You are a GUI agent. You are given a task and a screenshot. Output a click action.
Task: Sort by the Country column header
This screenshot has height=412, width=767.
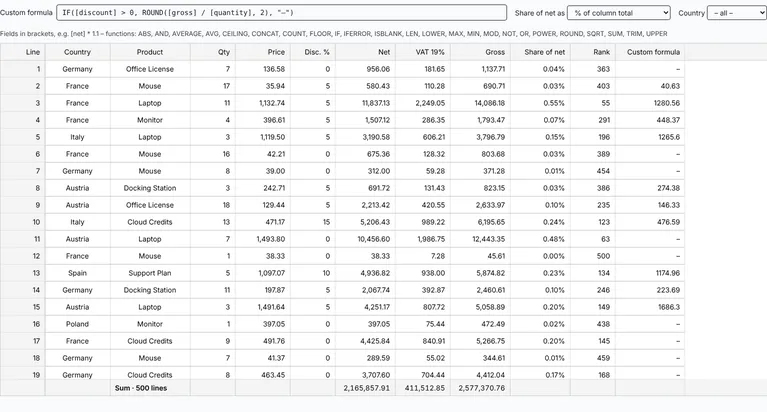pyautogui.click(x=77, y=52)
